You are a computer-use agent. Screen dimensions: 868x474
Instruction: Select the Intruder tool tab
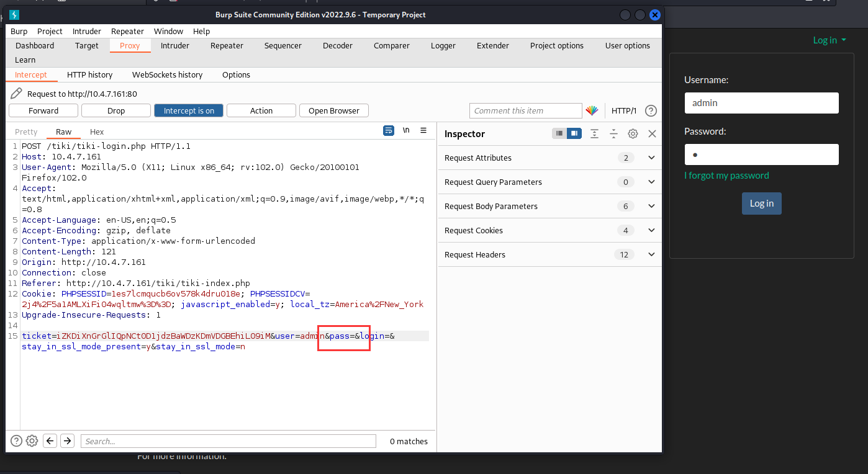click(175, 45)
